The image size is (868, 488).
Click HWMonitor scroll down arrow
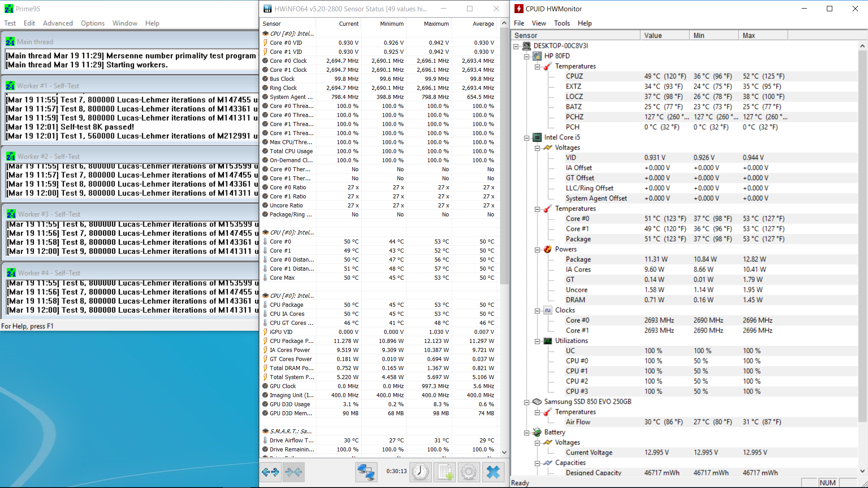(x=863, y=471)
